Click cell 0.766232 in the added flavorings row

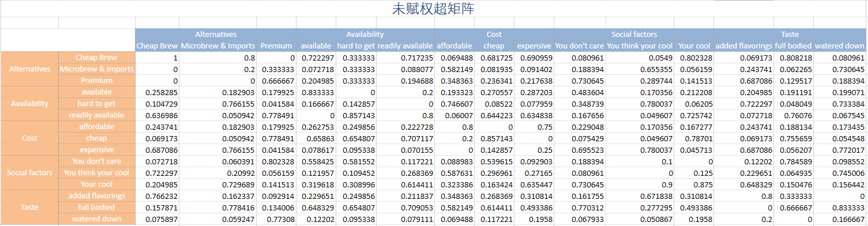coord(157,196)
